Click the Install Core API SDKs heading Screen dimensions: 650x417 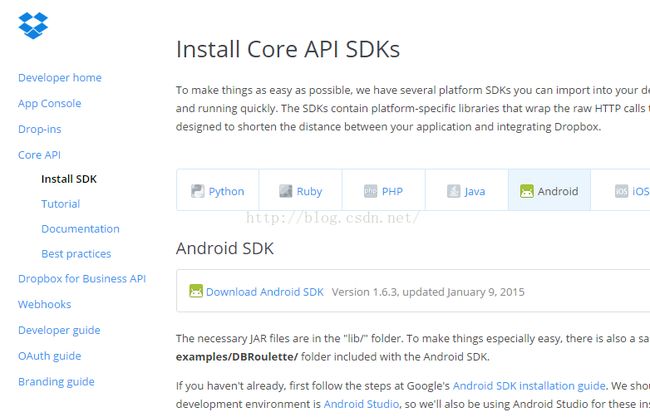coord(288,49)
